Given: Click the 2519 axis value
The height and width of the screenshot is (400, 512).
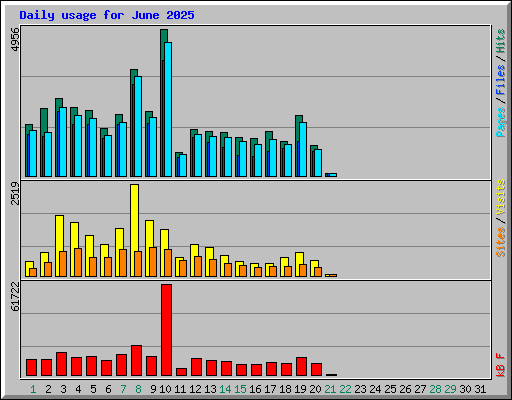Looking at the screenshot, I should pos(15,193).
